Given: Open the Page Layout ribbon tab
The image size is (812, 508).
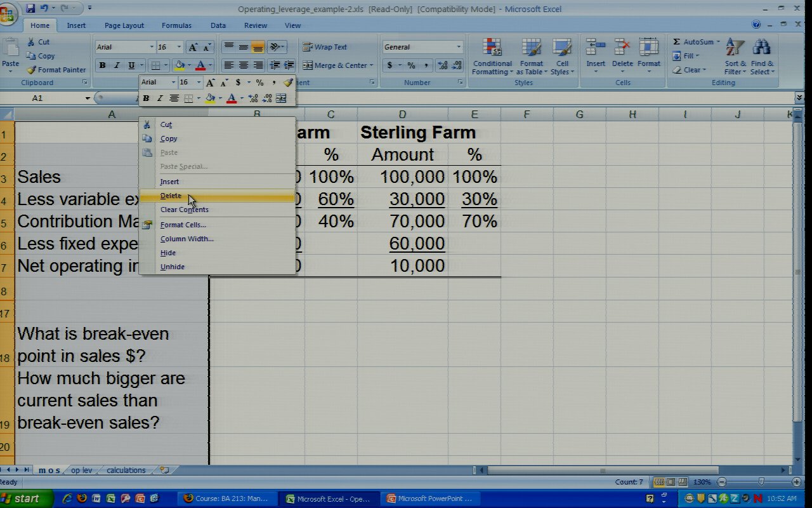Looking at the screenshot, I should tap(124, 25).
